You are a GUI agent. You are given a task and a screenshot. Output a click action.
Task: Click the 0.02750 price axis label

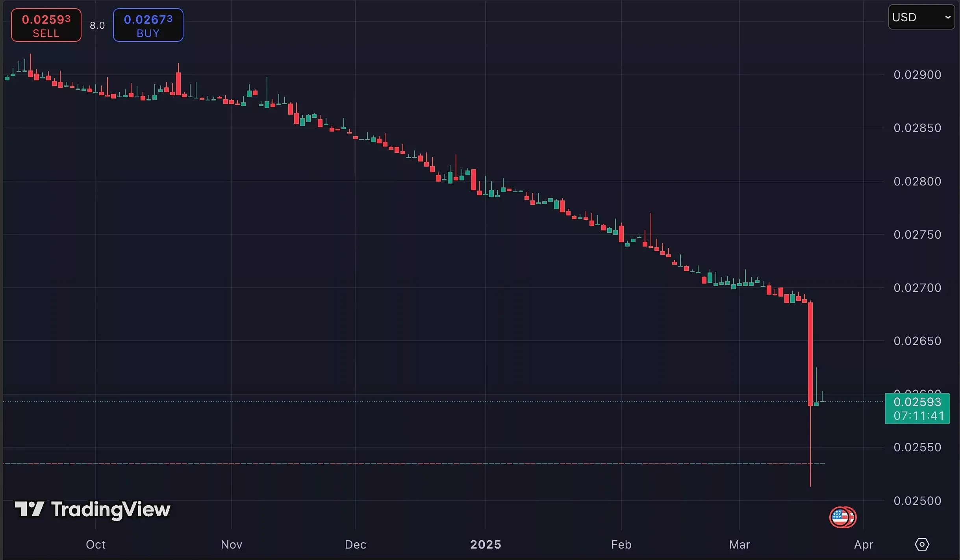[x=917, y=235]
